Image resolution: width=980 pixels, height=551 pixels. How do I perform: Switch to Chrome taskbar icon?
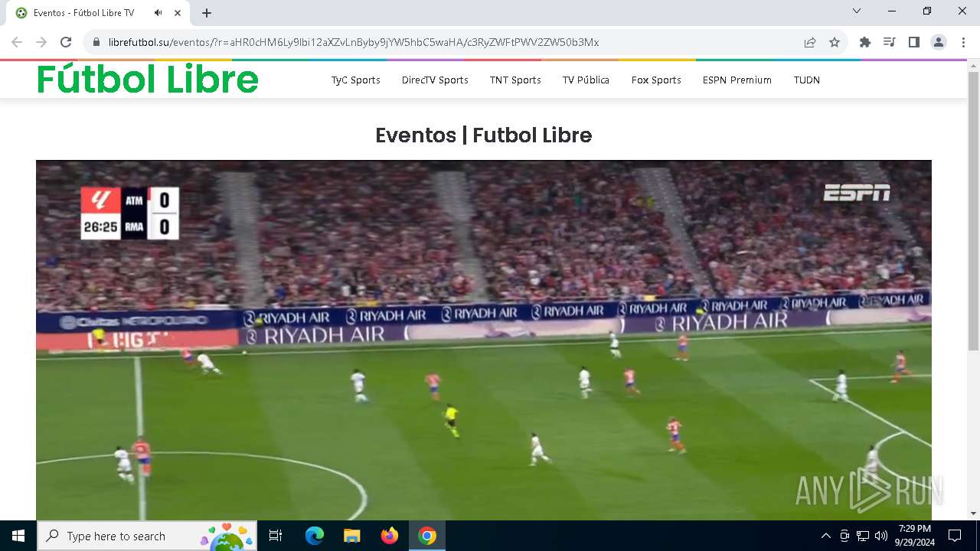point(427,536)
